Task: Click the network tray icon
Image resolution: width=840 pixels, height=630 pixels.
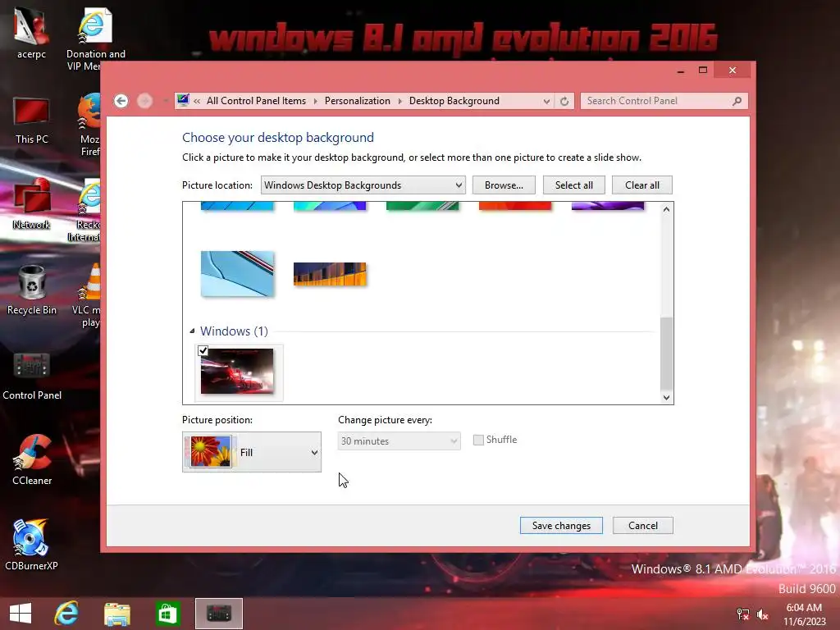Action: pos(742,614)
